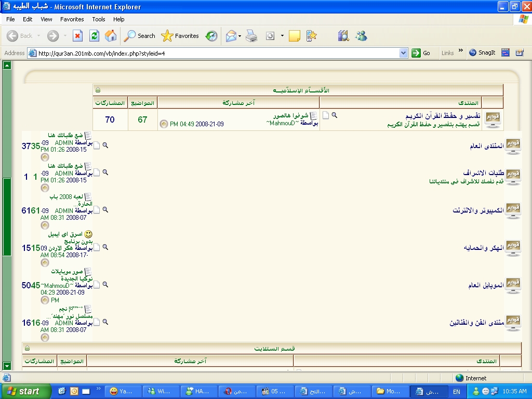Viewport: 532px width, 399px height.
Task: Collapse the الأقسام الإسلامية category section
Action: [98, 90]
